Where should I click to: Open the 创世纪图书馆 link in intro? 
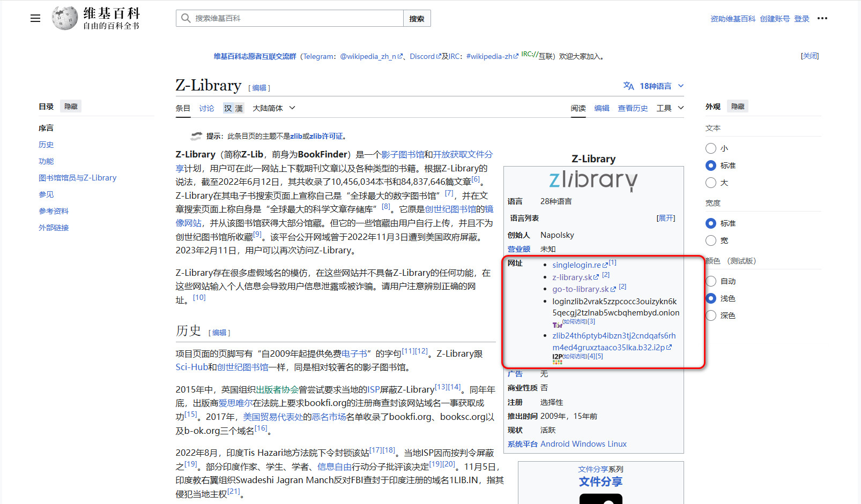pos(450,209)
